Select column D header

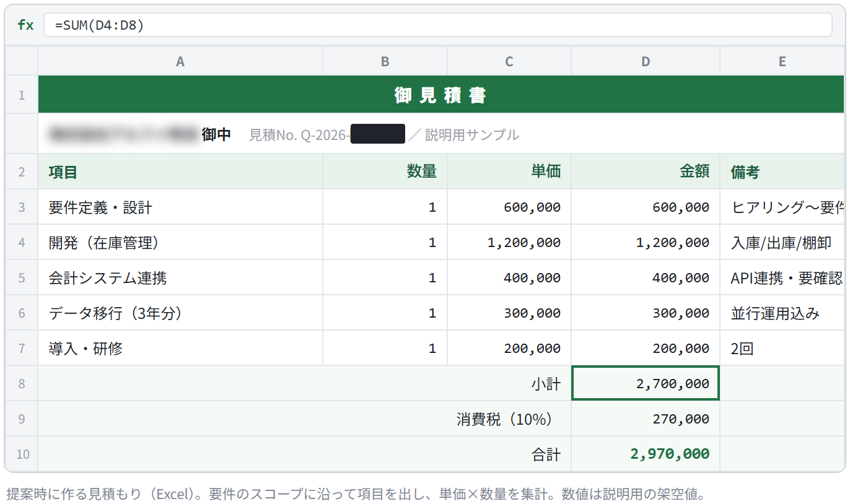[x=646, y=61]
